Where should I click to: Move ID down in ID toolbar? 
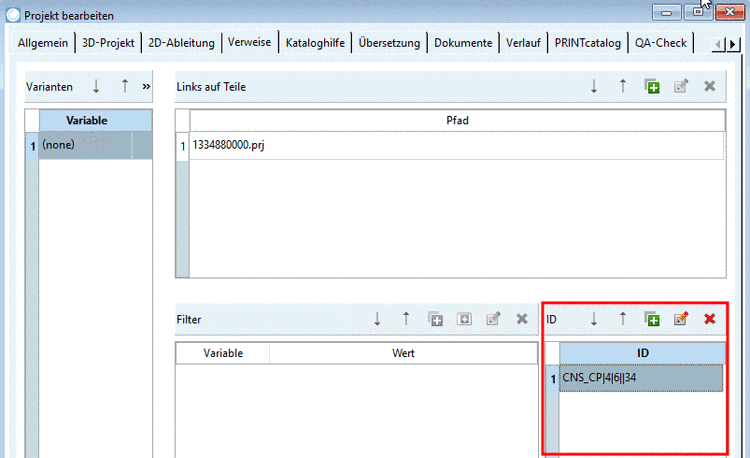[594, 319]
